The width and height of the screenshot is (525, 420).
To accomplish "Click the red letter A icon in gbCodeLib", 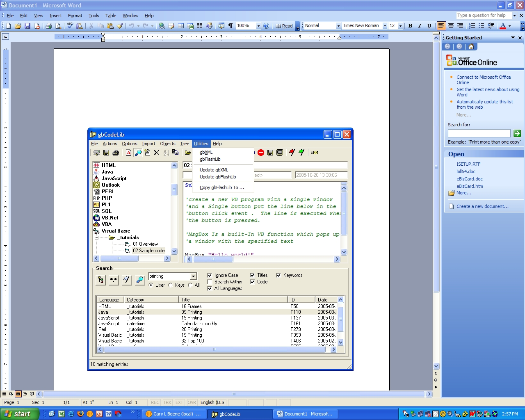I will point(129,153).
